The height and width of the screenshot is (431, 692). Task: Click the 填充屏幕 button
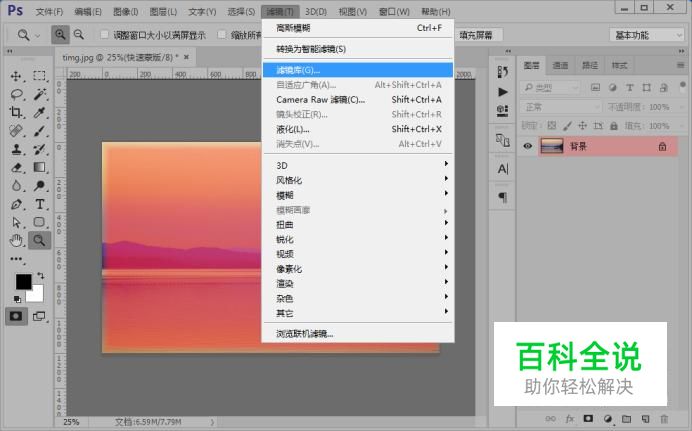pyautogui.click(x=476, y=35)
